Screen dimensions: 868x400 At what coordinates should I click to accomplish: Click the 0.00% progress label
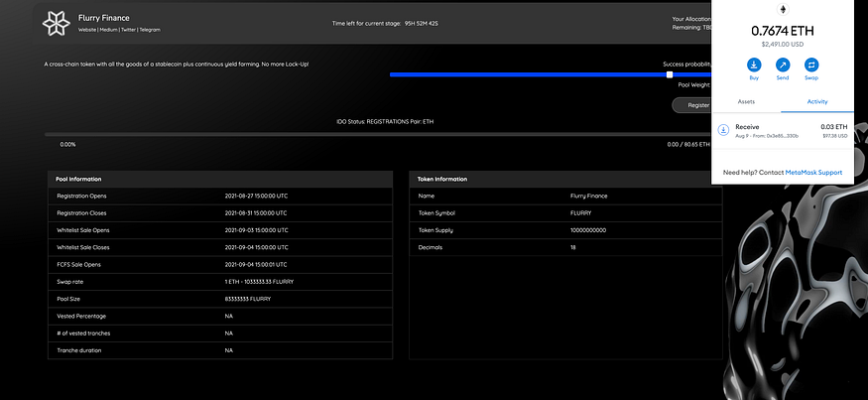pos(68,145)
